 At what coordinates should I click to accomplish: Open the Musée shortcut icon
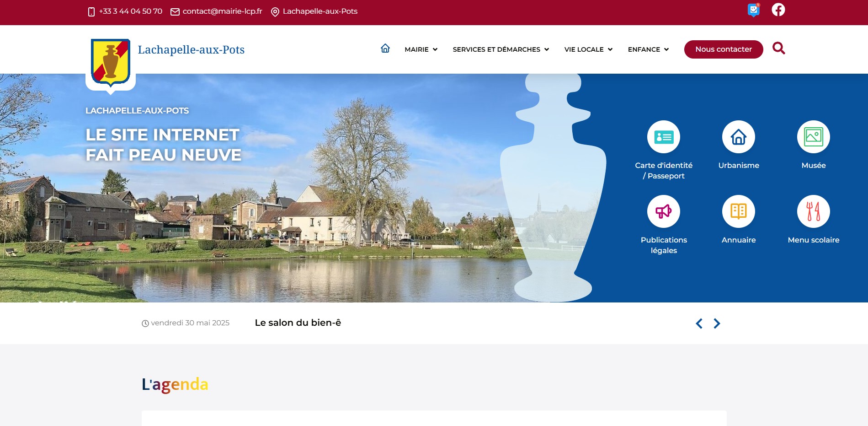click(x=814, y=137)
